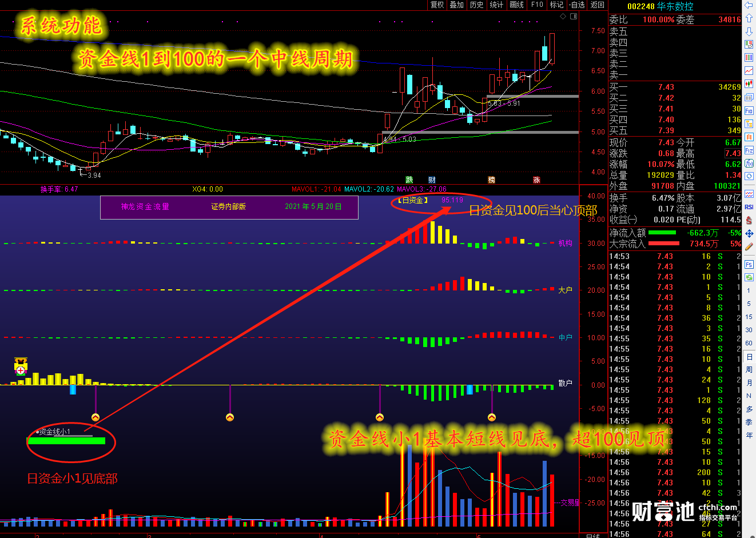Click the F12 trading sidebar icon

tap(749, 150)
